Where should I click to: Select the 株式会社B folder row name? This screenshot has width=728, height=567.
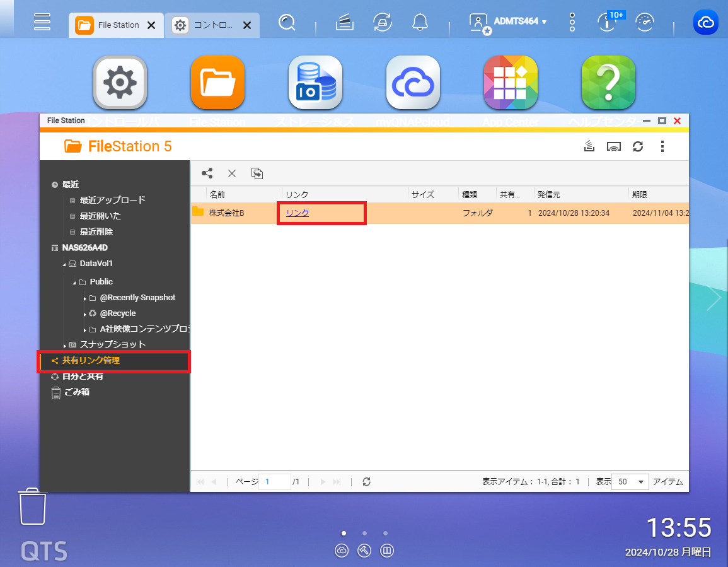pyautogui.click(x=226, y=213)
